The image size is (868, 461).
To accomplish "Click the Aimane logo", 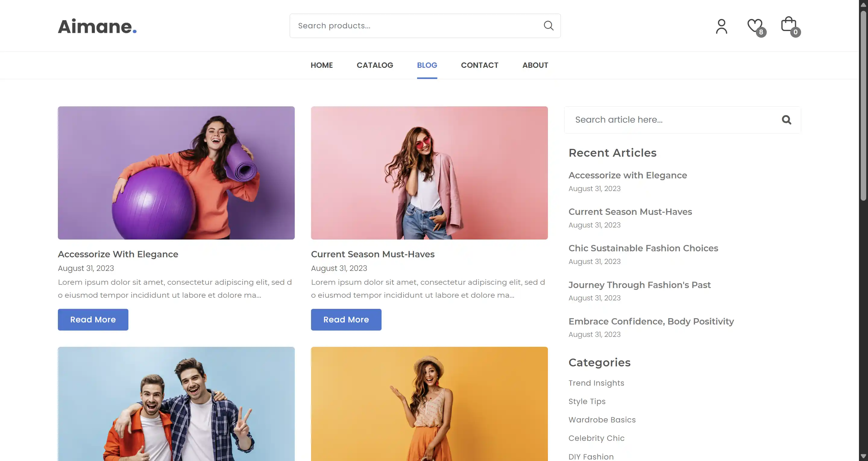I will click(97, 26).
